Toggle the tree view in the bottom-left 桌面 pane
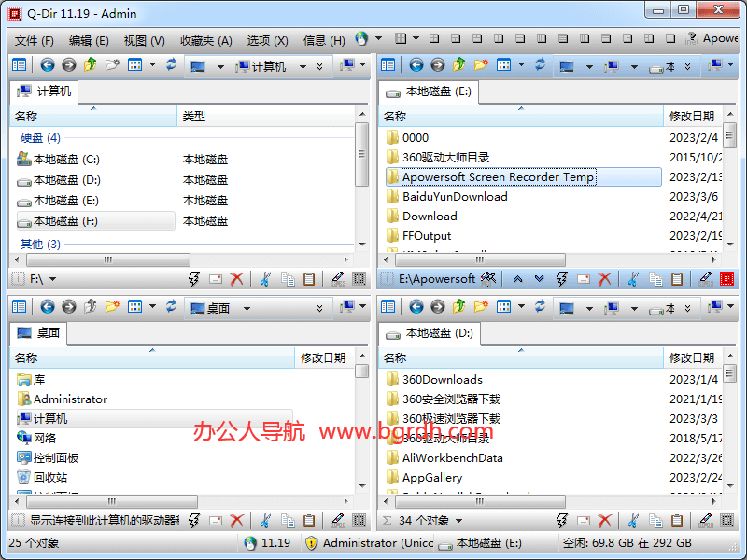 pyautogui.click(x=19, y=306)
